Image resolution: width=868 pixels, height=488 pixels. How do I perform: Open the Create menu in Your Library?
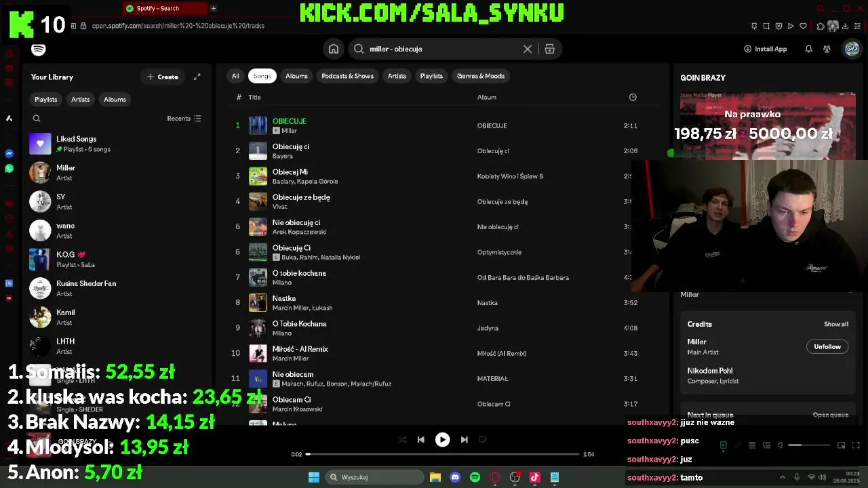pos(163,77)
